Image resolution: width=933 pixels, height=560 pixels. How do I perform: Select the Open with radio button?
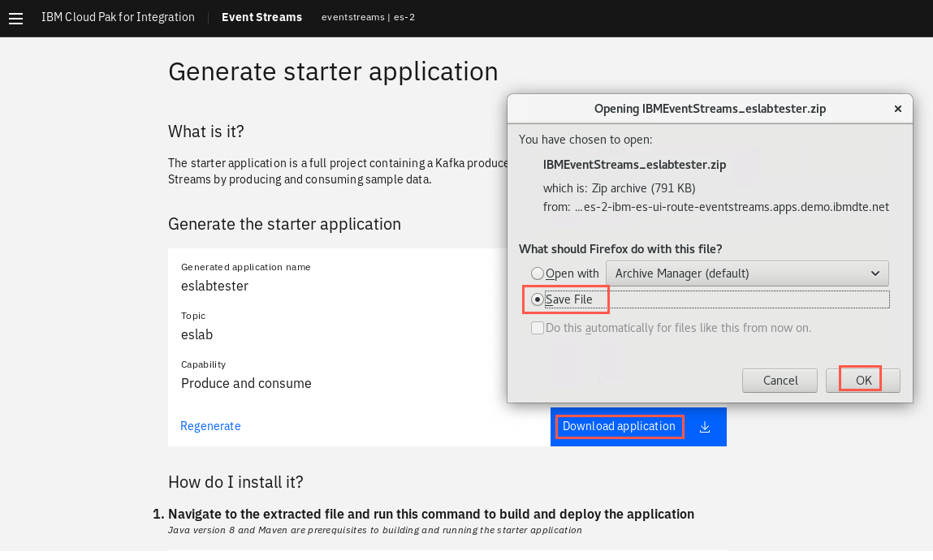coord(538,274)
